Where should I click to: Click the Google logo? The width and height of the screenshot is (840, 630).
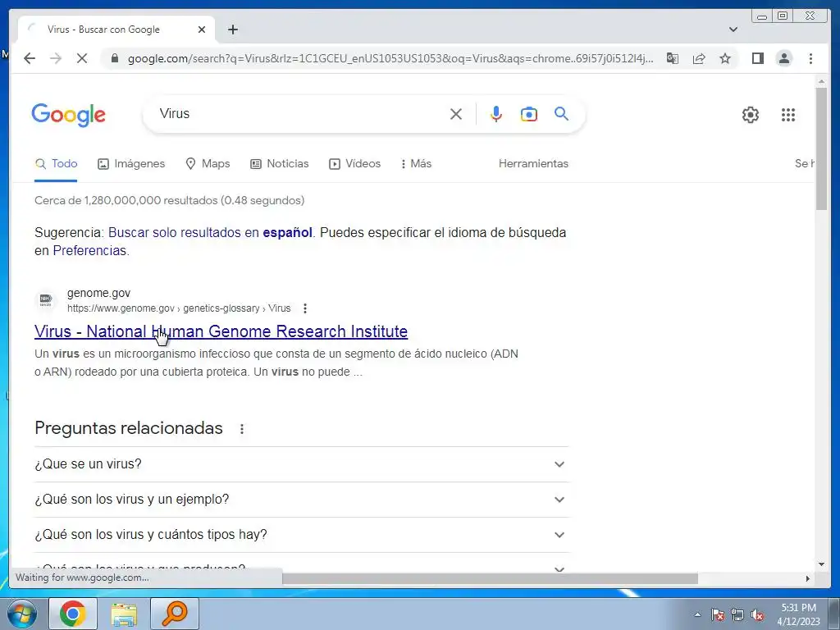pos(69,115)
